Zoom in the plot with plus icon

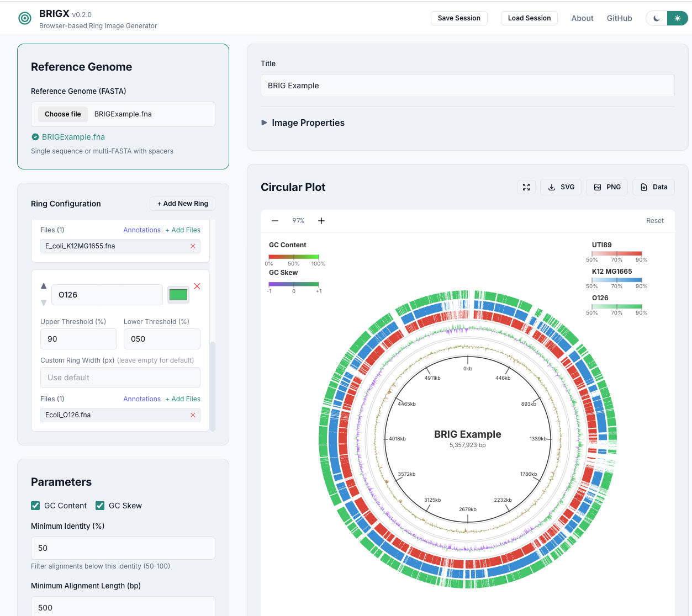tap(321, 221)
